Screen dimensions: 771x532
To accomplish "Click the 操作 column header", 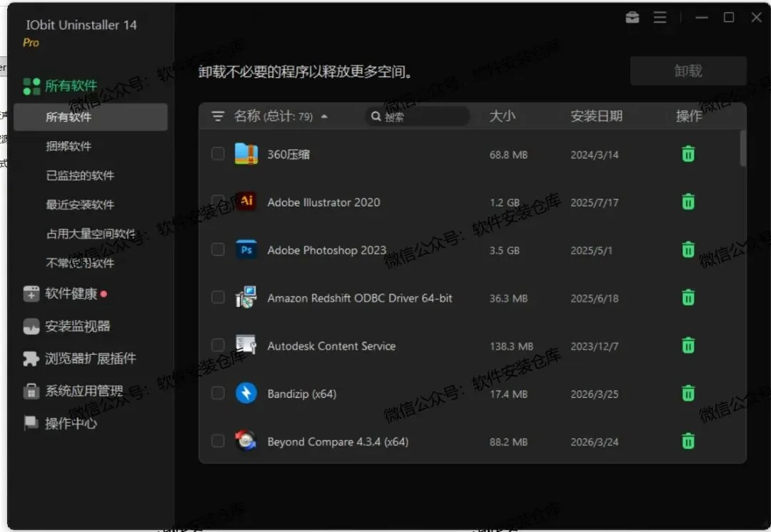I will (x=688, y=116).
